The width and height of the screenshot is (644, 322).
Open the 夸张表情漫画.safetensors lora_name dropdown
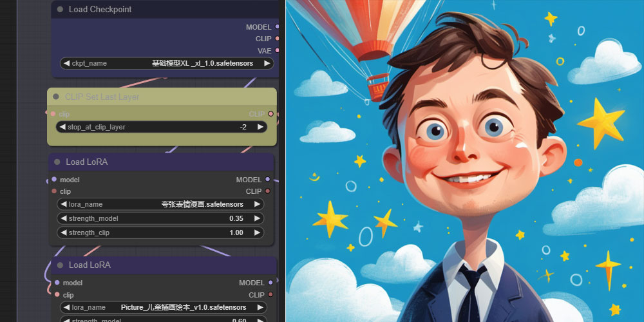click(x=160, y=204)
